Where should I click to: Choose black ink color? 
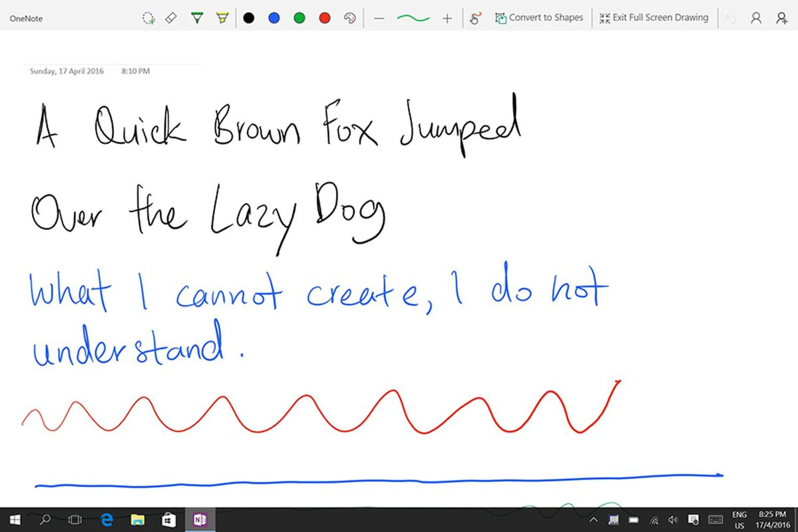tap(249, 18)
